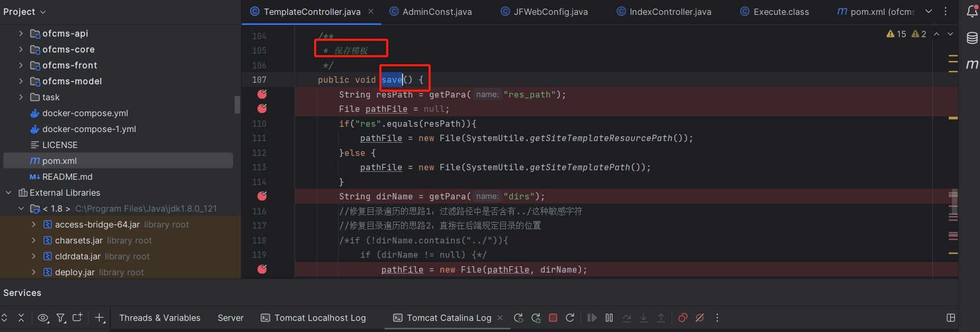Collapse the JDK 1.8 library node

tap(21, 208)
